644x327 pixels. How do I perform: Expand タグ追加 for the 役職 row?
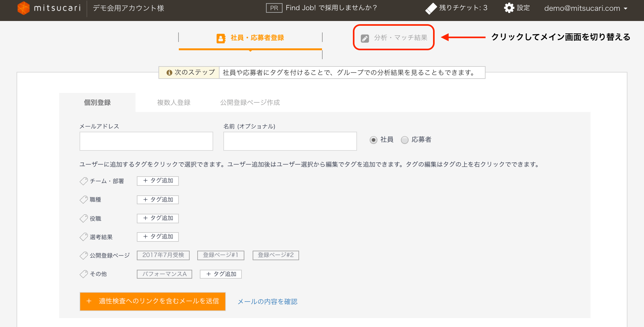tap(158, 218)
